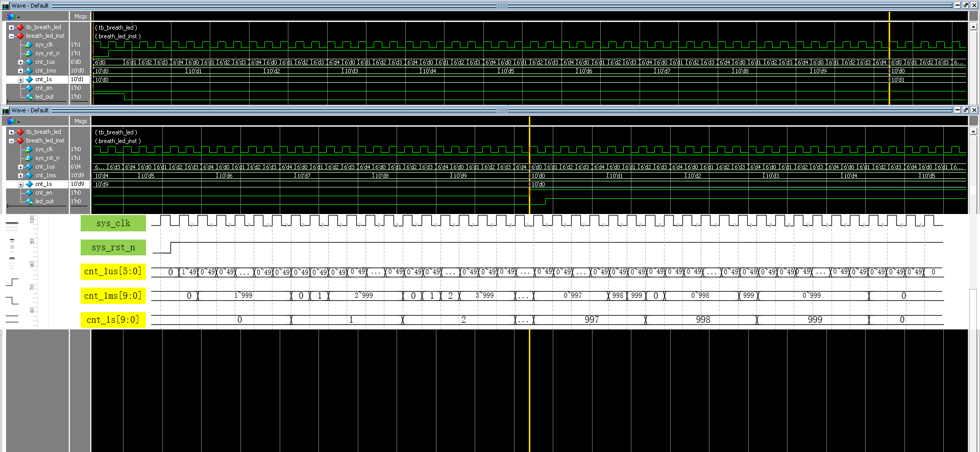Undock the lower Wave window

coord(965,110)
